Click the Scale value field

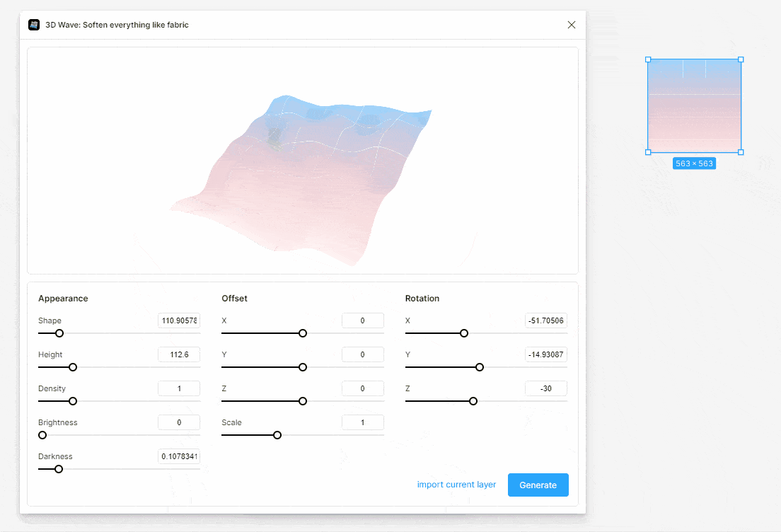[363, 422]
